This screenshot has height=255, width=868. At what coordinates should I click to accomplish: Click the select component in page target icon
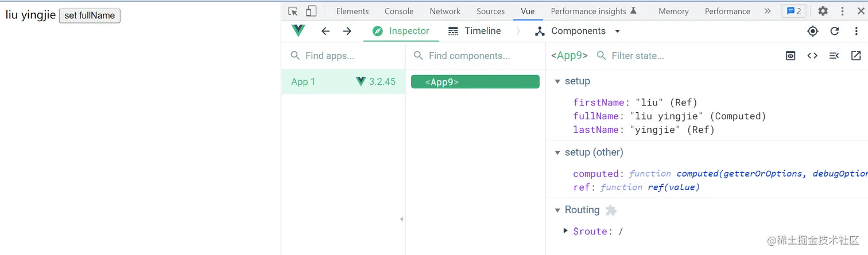[812, 31]
